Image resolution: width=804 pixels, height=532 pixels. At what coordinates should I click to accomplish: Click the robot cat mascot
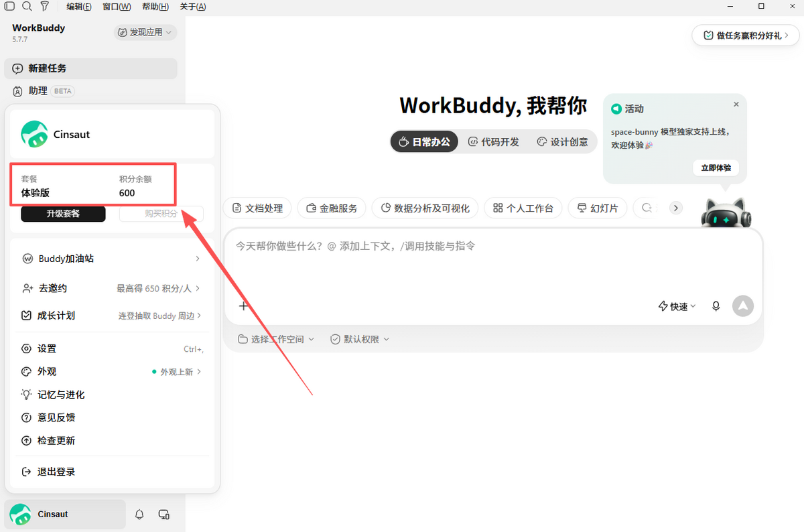726,214
